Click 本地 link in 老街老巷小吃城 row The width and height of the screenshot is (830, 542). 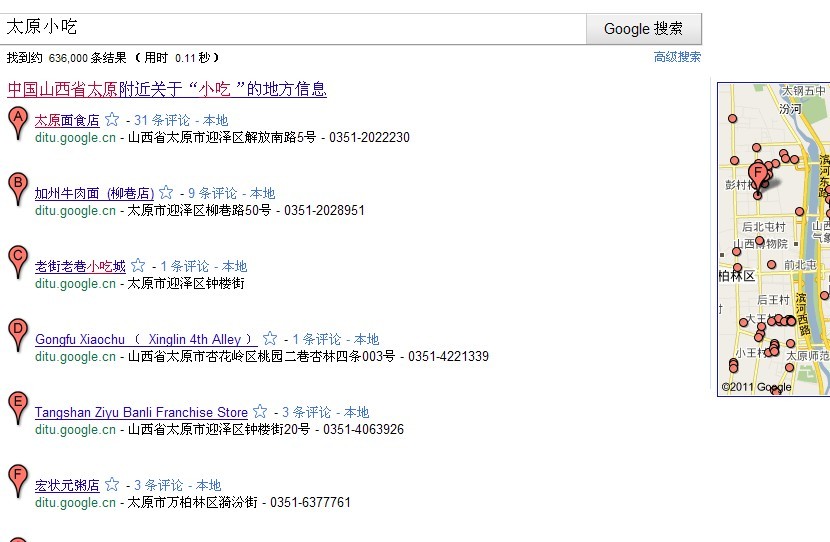[x=234, y=267]
